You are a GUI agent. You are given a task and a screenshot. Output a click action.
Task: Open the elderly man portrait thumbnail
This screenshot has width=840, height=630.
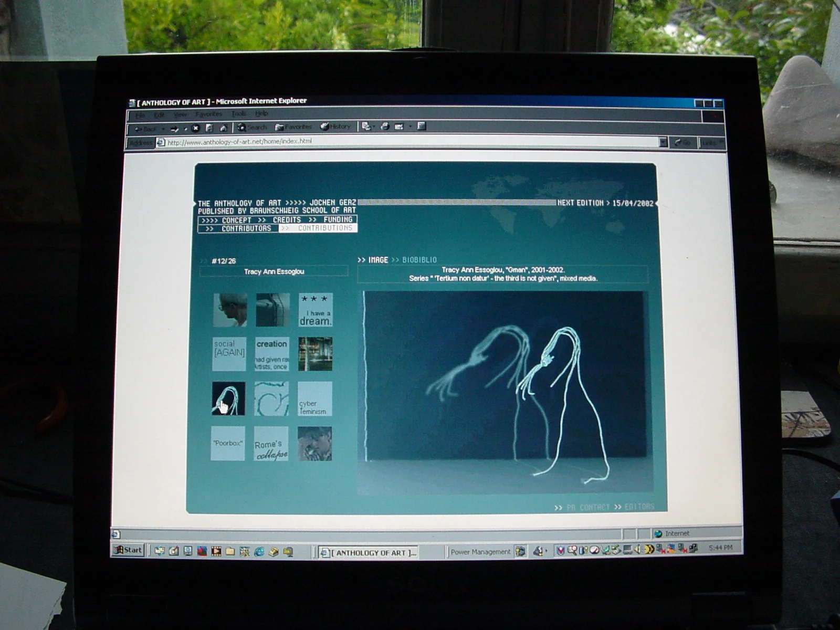[230, 310]
